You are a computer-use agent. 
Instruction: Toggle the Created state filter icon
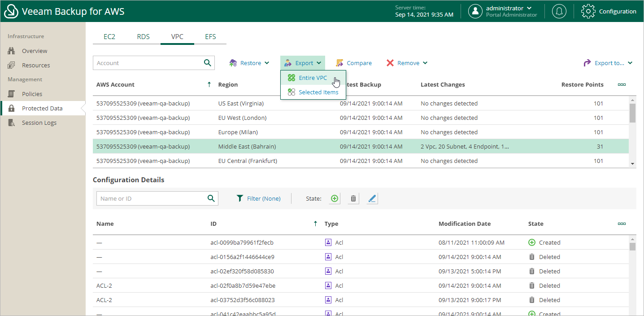(x=335, y=198)
